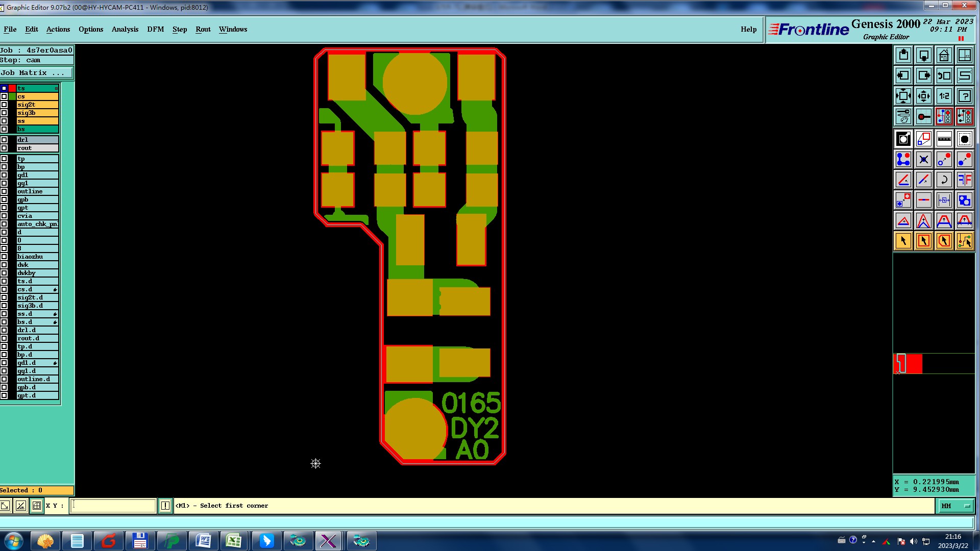Screen dimensions: 980x551
Task: Select the ruler measurement tool
Action: point(944,139)
